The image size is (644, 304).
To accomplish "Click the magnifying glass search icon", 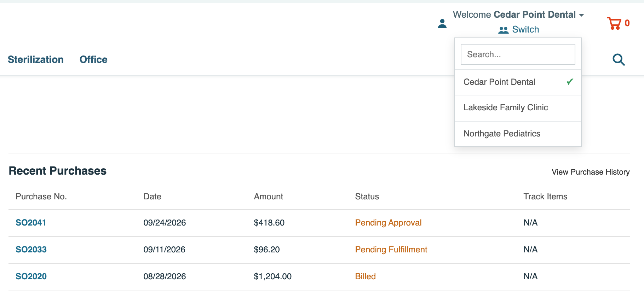I will [x=619, y=60].
